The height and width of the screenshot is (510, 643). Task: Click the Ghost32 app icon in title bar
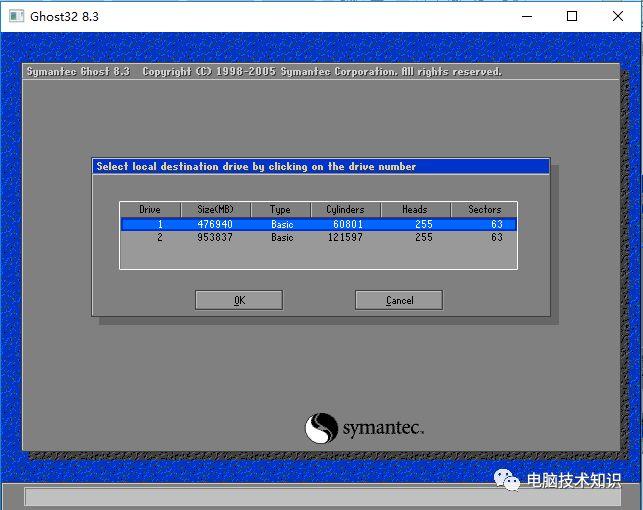(16, 16)
